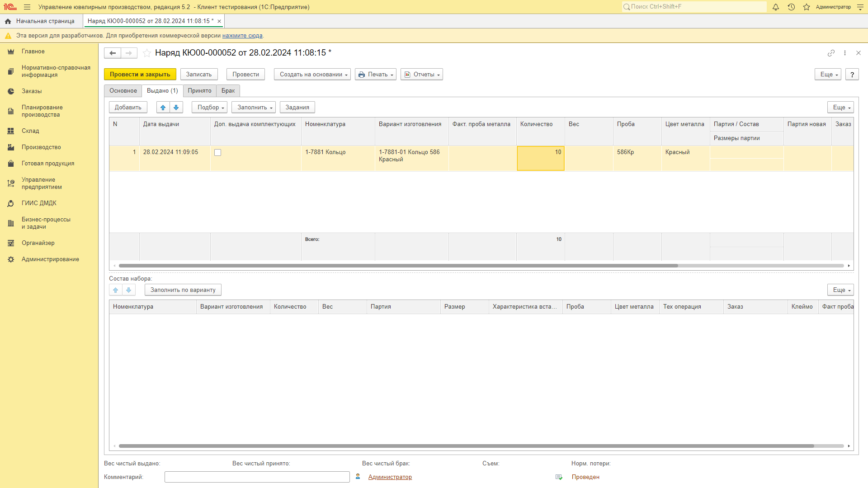
Task: Click the Комментарий input field
Action: (x=257, y=477)
